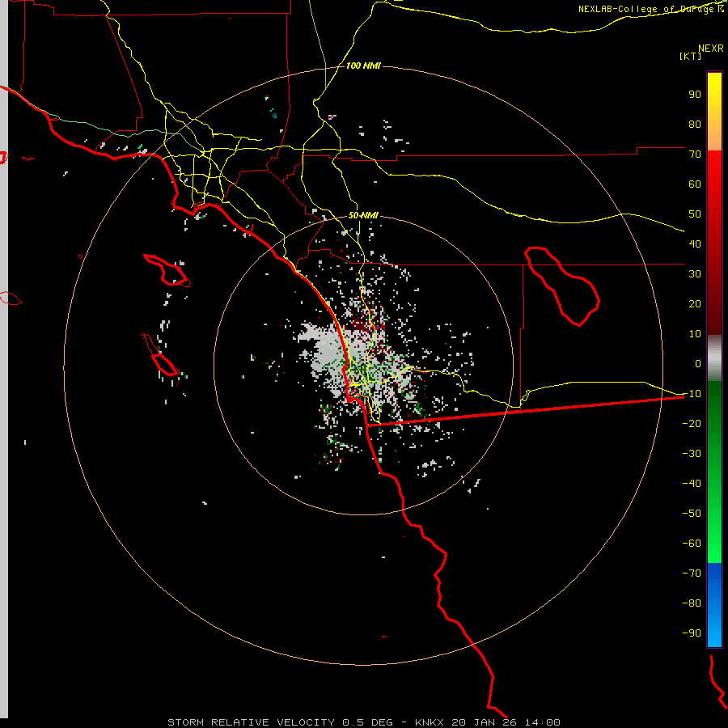Viewport: 728px width, 728px height.
Task: Click the 40 value on the velocity scale
Action: 695,244
